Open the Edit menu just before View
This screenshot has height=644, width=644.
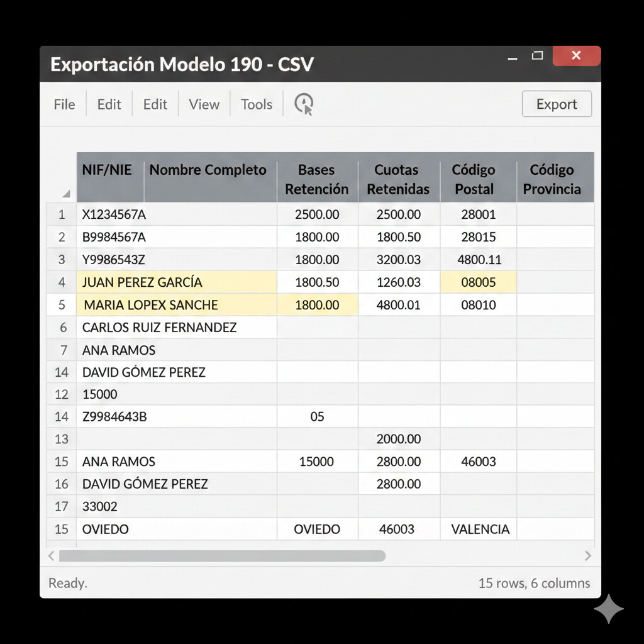click(155, 104)
